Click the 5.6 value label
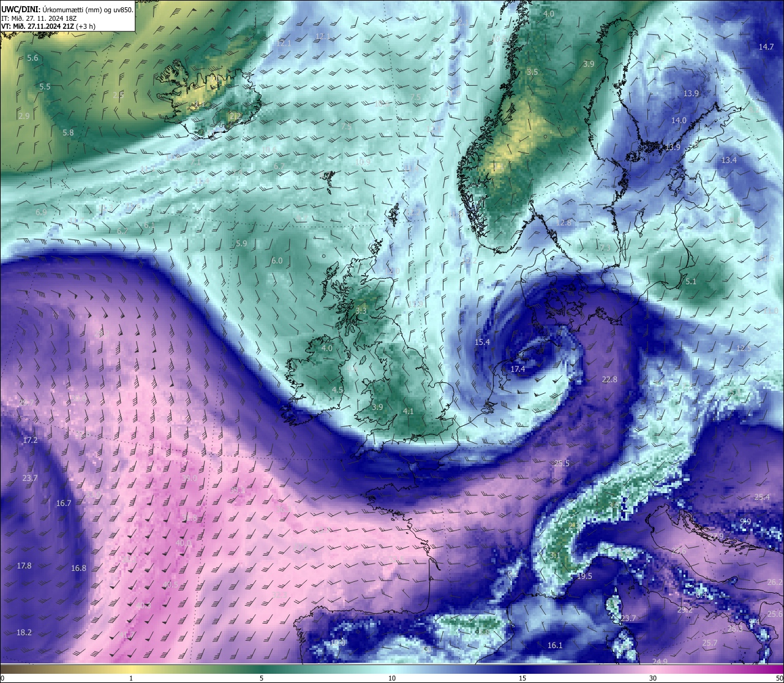The width and height of the screenshot is (784, 683). pyautogui.click(x=32, y=58)
